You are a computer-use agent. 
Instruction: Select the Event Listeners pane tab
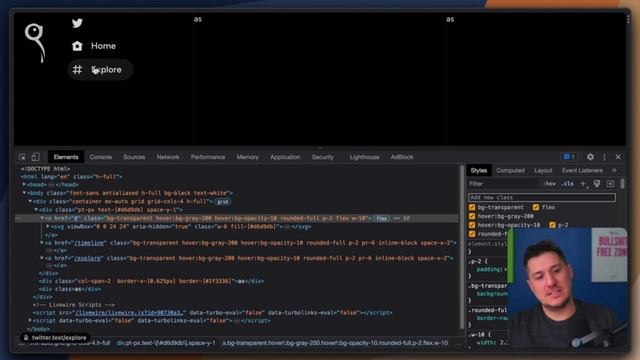click(582, 171)
